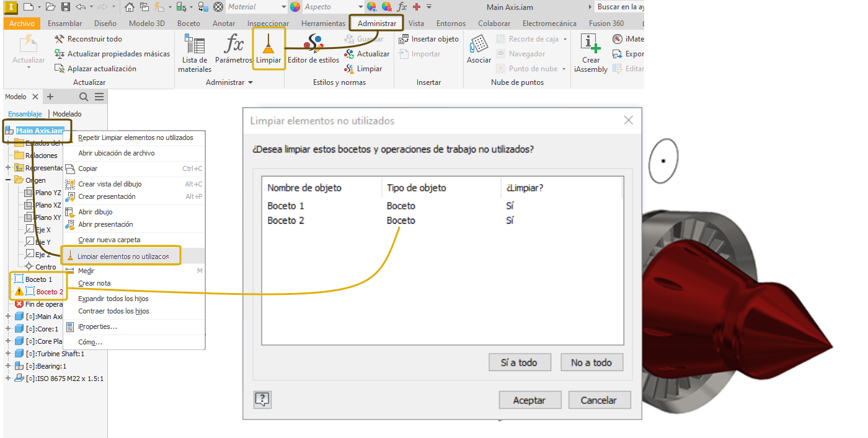This screenshot has width=868, height=438.
Task: Open a file with the folder icon
Action: pos(50,7)
